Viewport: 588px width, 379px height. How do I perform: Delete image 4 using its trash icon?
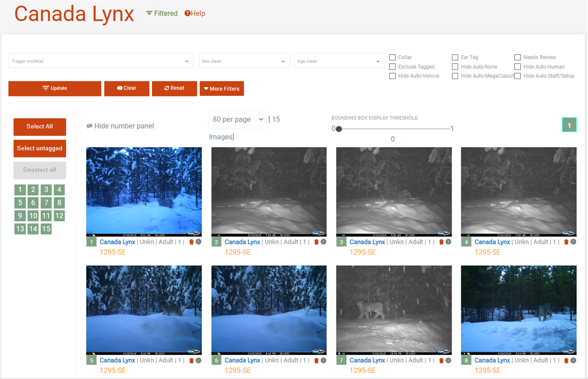tap(566, 242)
